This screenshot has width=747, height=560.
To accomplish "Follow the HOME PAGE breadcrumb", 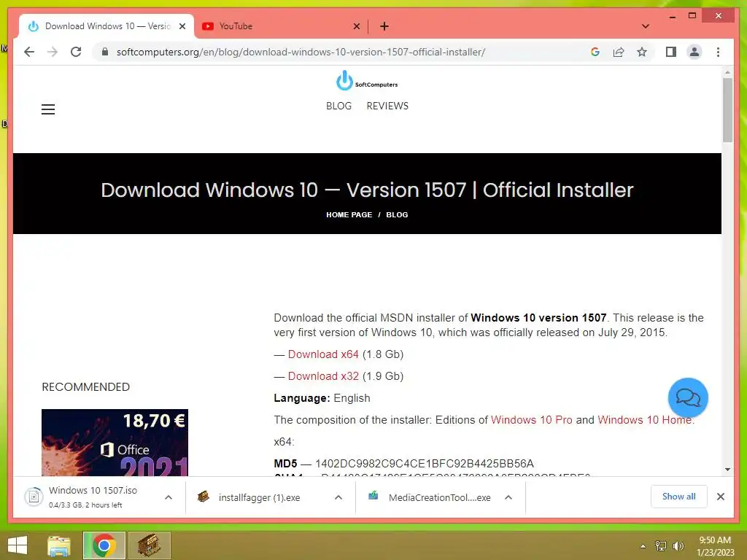I will [349, 215].
